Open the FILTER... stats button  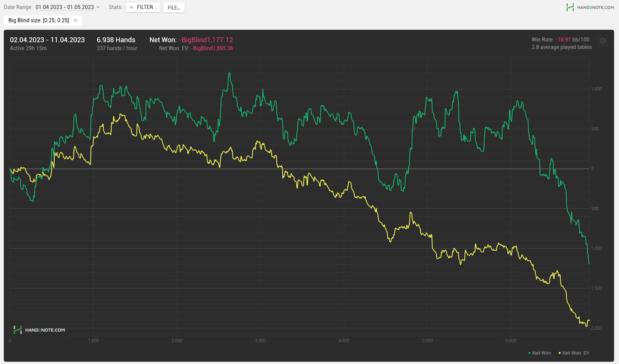coord(143,7)
